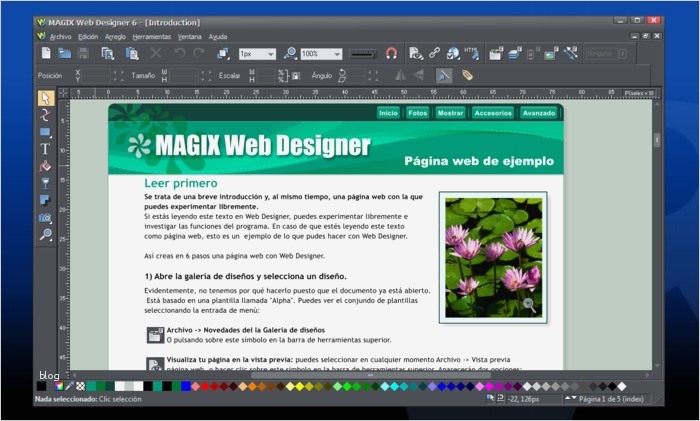Click the crossed arrows icon left of Ninguno
Screen dimensions: 700x421
(571, 54)
